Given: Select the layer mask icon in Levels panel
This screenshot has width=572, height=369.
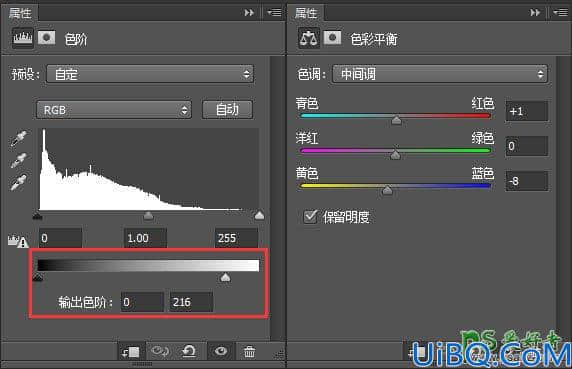Looking at the screenshot, I should [47, 38].
